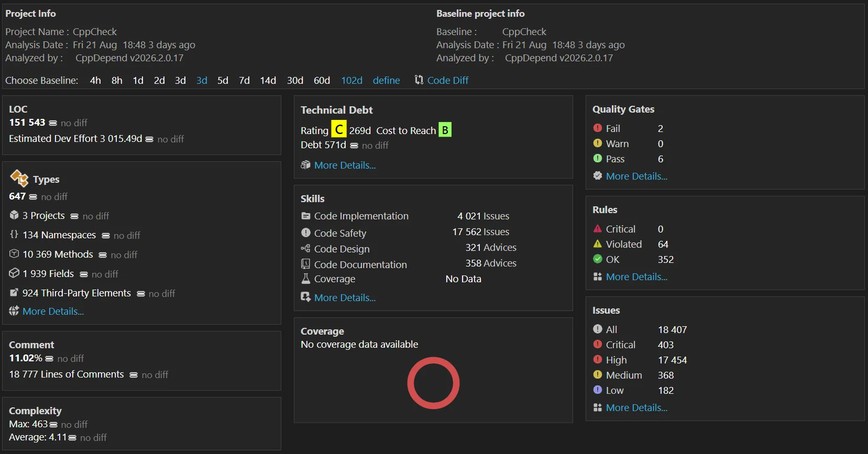Click the Third-Party Elements icon
Screen dimensions: 868x454
pos(14,292)
